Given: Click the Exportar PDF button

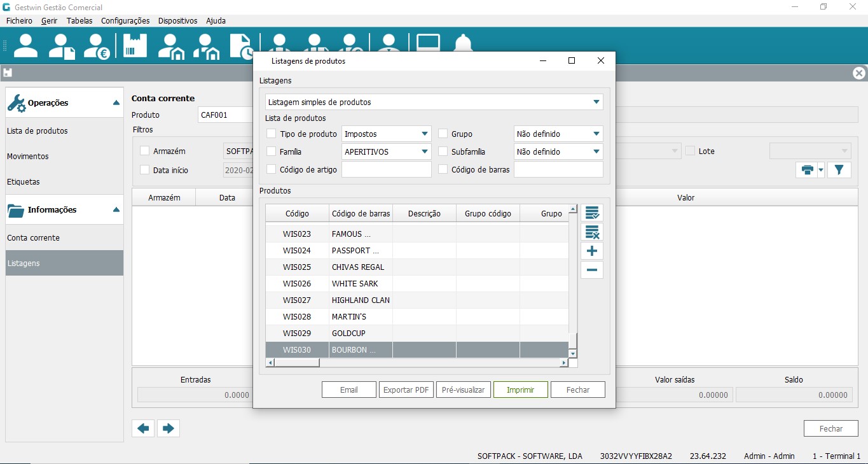Looking at the screenshot, I should click(x=406, y=390).
